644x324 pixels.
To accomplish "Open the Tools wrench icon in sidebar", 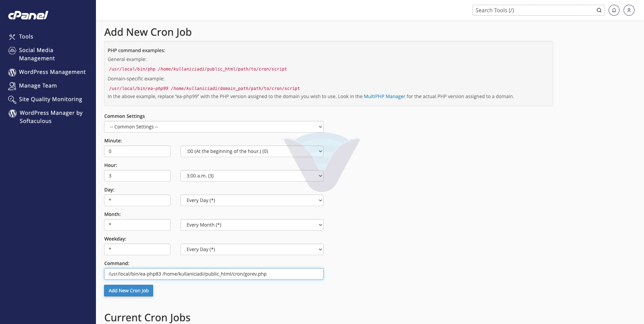I will click(x=12, y=37).
